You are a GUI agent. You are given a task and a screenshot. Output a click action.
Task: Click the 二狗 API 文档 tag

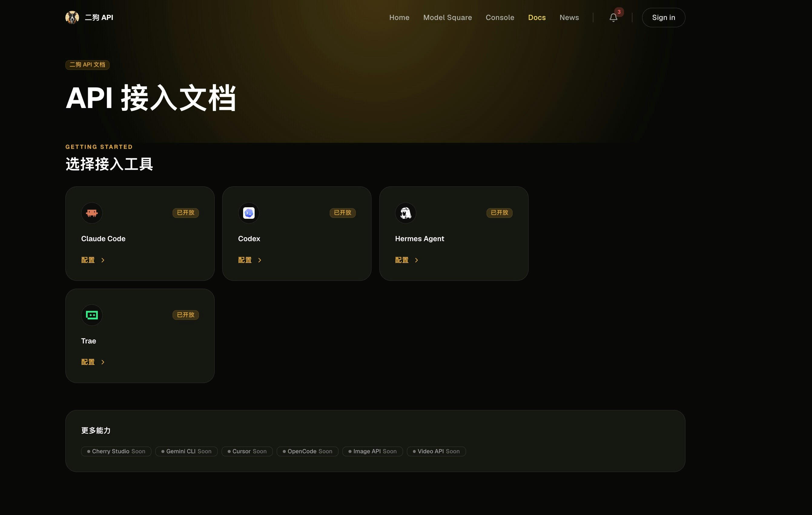[x=87, y=65]
